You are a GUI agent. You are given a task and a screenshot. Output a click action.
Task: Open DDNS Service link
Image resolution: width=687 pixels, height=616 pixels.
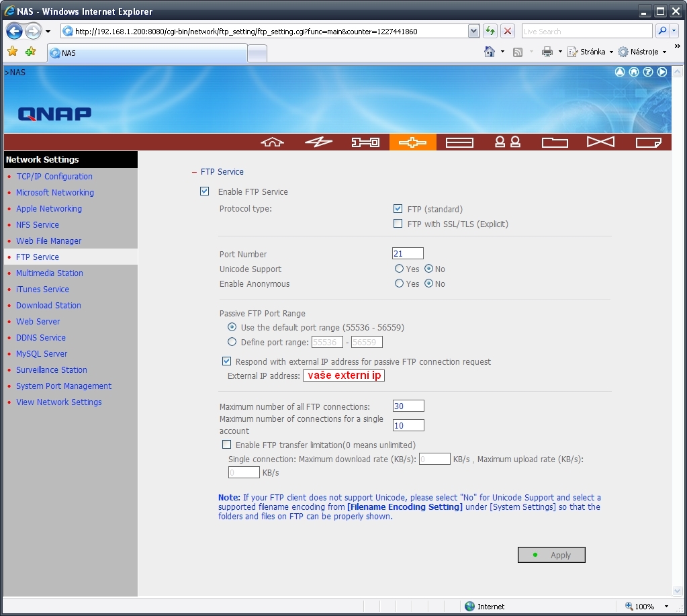[41, 338]
